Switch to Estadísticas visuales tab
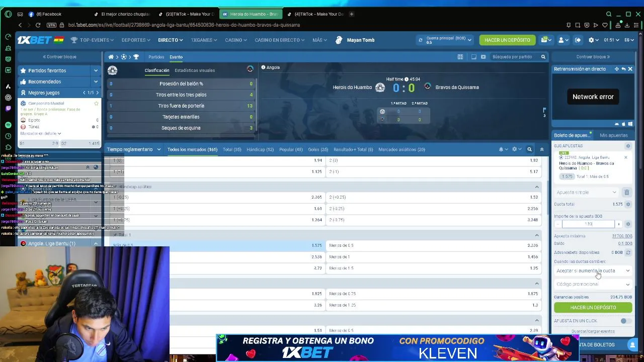This screenshot has height=362, width=644. click(x=195, y=70)
